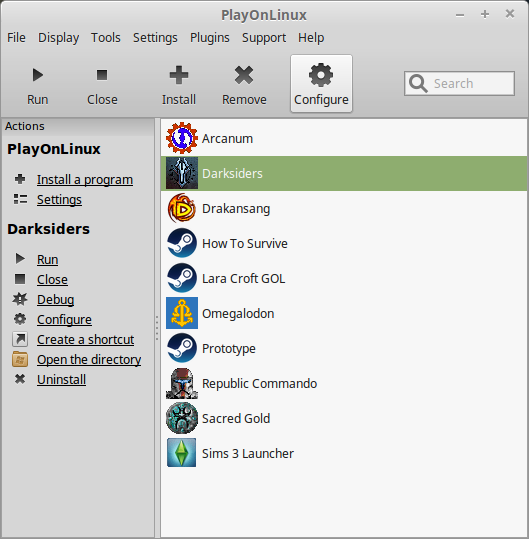The image size is (529, 539).
Task: Select the Arcanum text label
Action: tap(227, 139)
